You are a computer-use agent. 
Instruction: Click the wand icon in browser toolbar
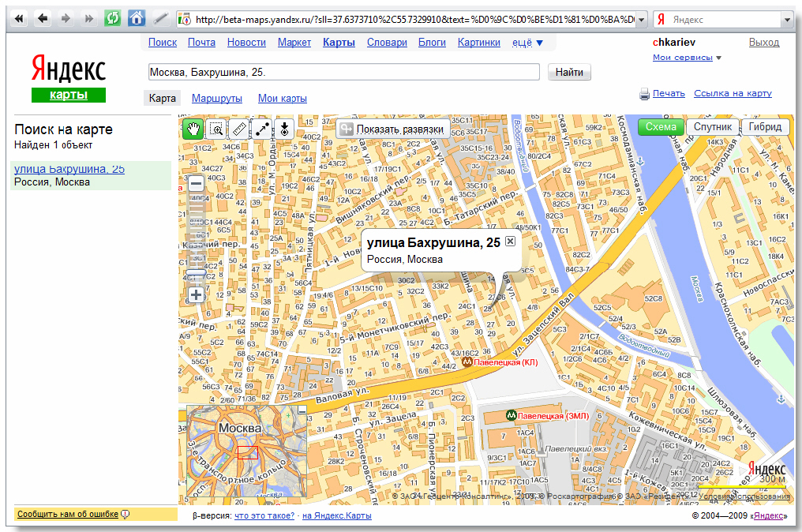(x=160, y=19)
